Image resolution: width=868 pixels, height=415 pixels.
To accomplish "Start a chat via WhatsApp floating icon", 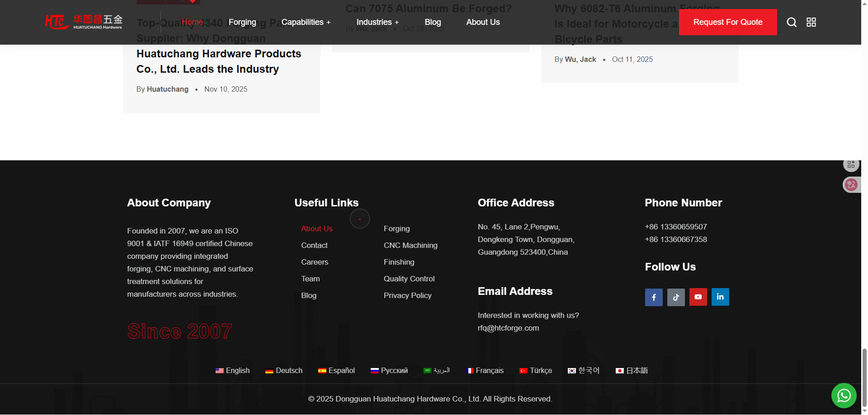I will [844, 396].
